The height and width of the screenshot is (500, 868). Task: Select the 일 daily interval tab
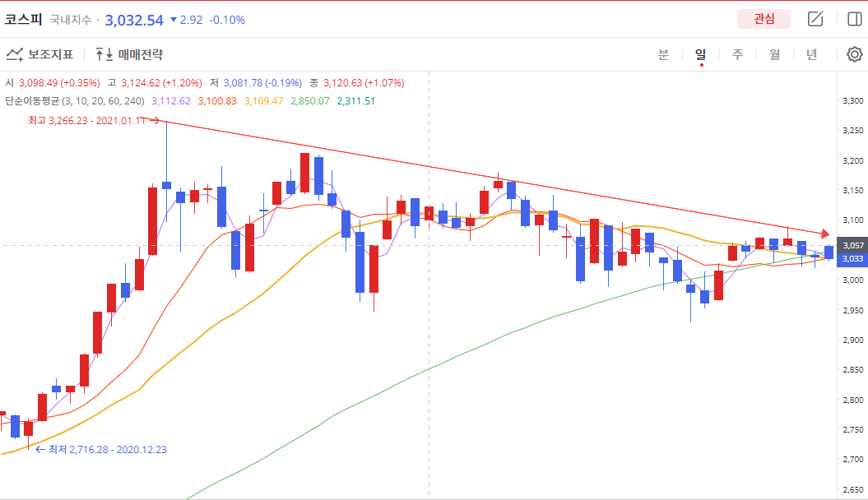tap(701, 54)
